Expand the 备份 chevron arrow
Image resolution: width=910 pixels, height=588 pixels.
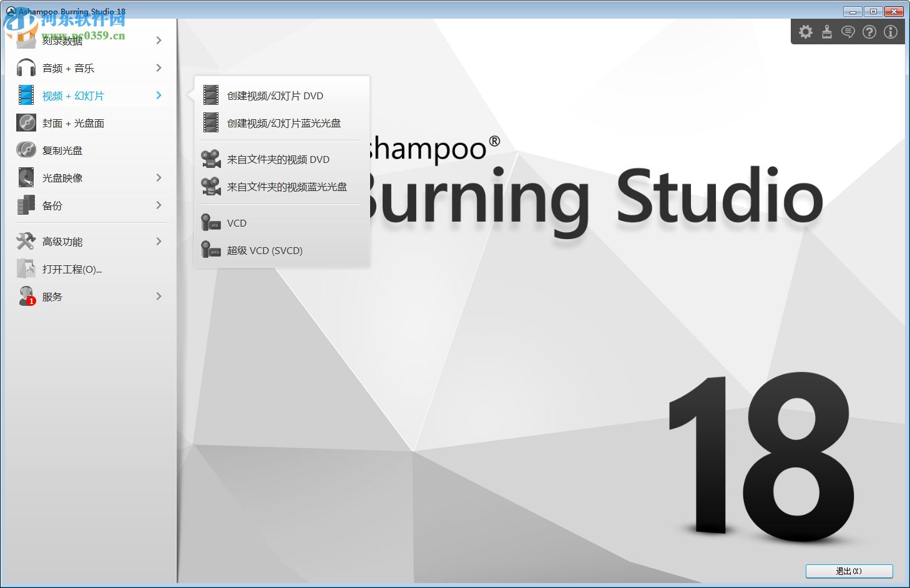coord(159,205)
